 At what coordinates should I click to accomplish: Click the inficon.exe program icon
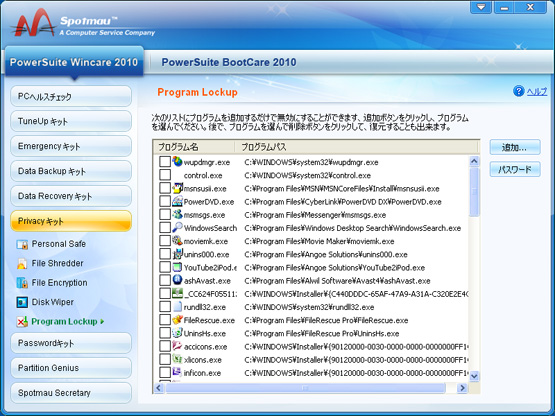pyautogui.click(x=177, y=372)
